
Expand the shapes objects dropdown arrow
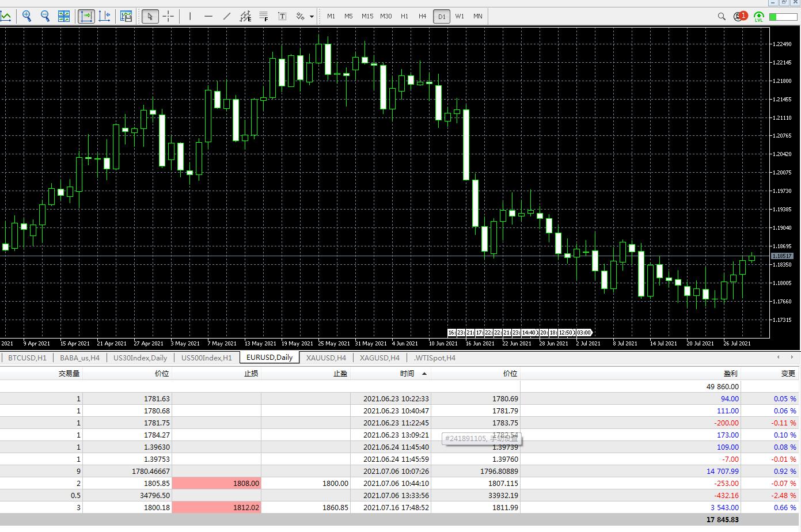point(312,16)
